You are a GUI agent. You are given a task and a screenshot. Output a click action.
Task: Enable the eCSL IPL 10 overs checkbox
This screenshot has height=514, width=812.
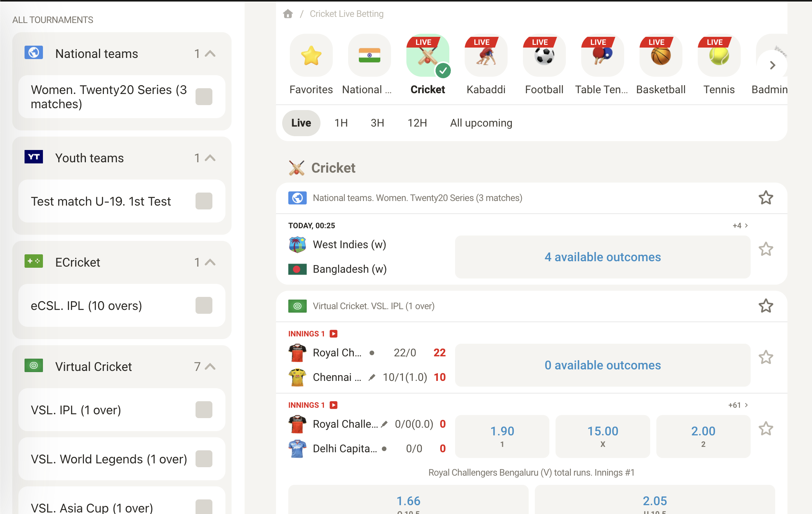[204, 305]
